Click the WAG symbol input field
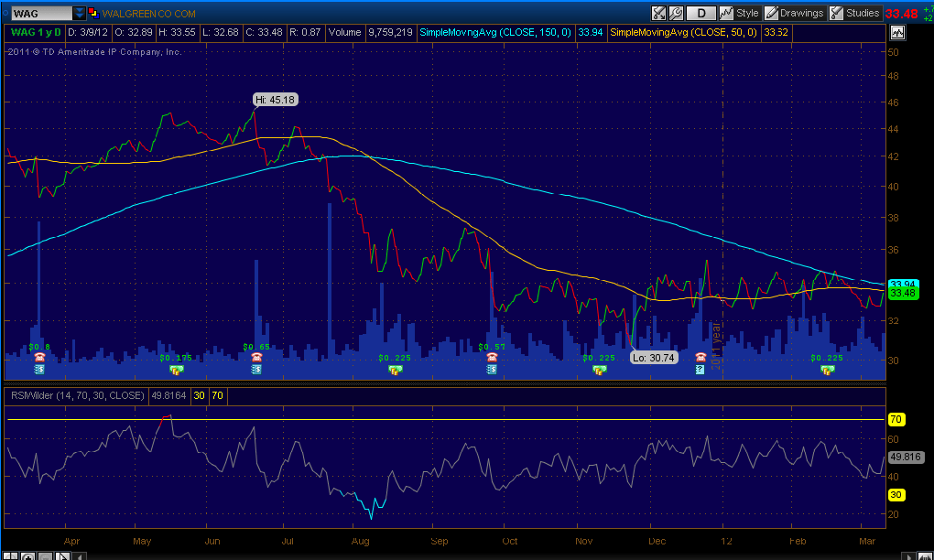The image size is (934, 560). click(42, 13)
